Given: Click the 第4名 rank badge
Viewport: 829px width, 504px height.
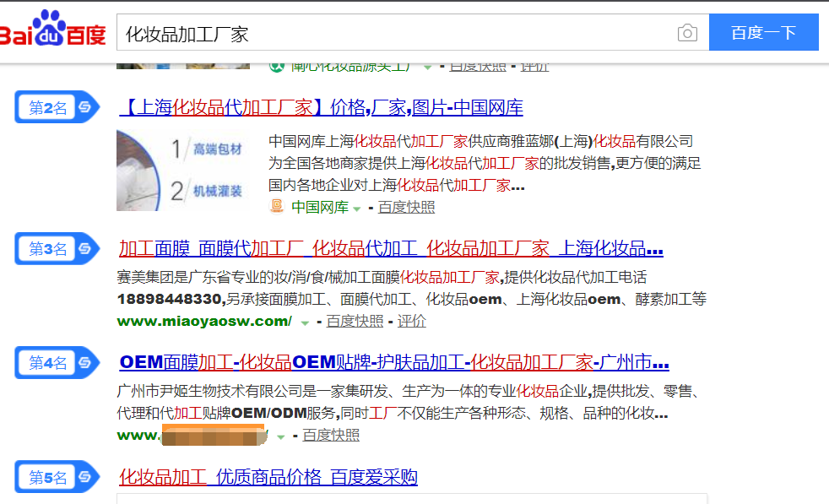Looking at the screenshot, I should (x=57, y=363).
